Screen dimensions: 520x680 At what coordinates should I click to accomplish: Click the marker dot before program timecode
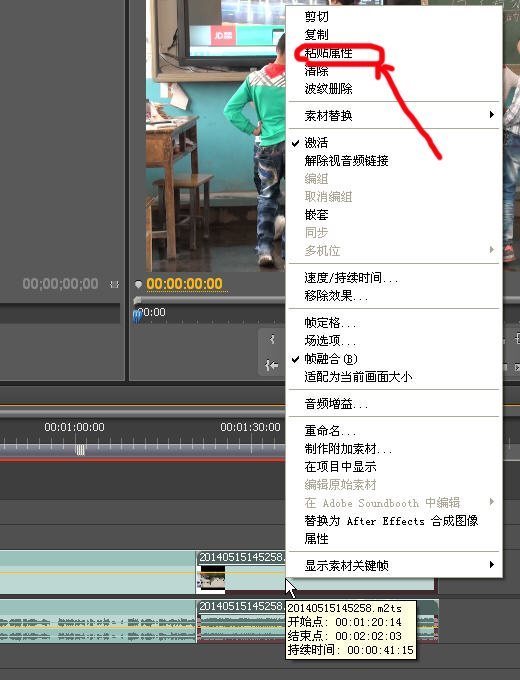138,284
